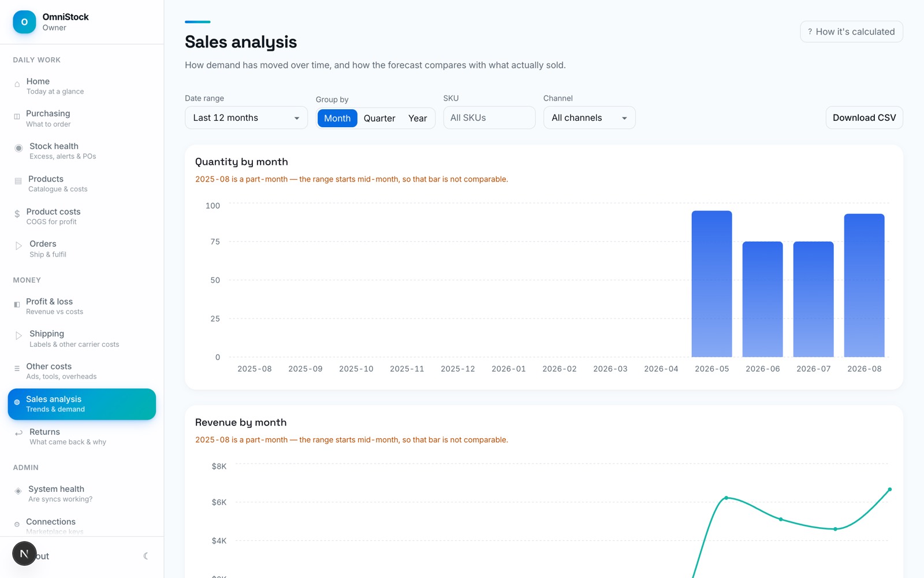Click the Products catalogue icon
924x578 pixels.
tap(18, 181)
